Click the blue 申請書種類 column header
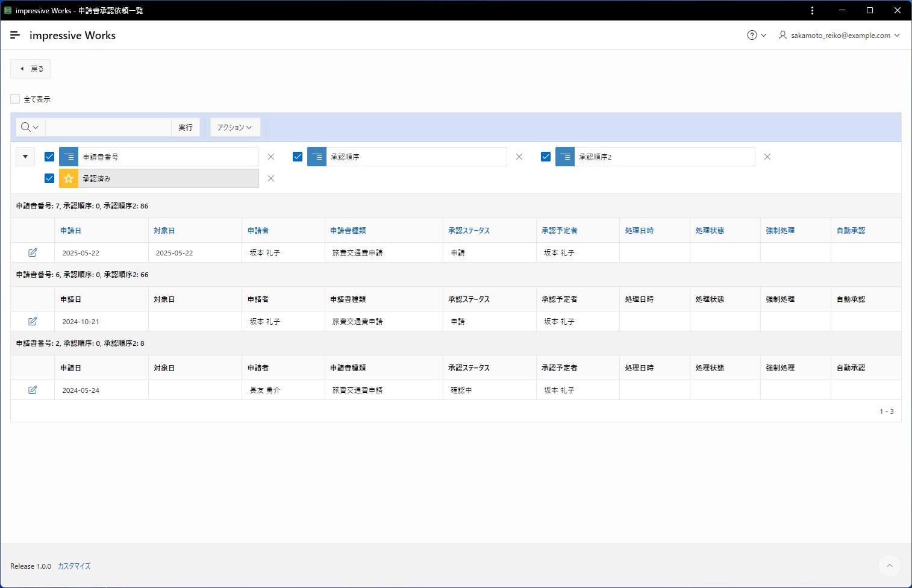 click(348, 231)
